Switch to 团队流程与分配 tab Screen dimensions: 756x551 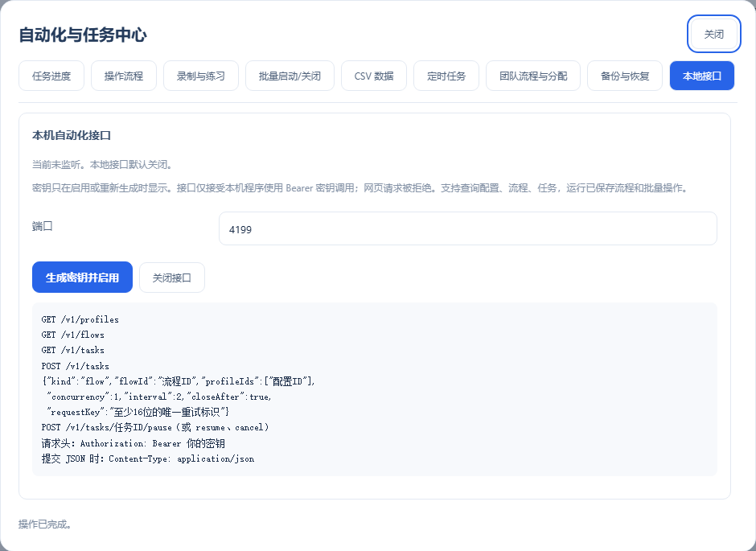click(x=533, y=76)
